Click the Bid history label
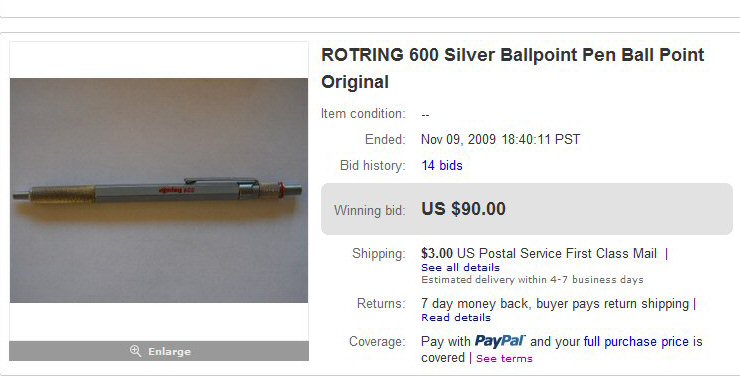This screenshot has width=740, height=379. (372, 166)
